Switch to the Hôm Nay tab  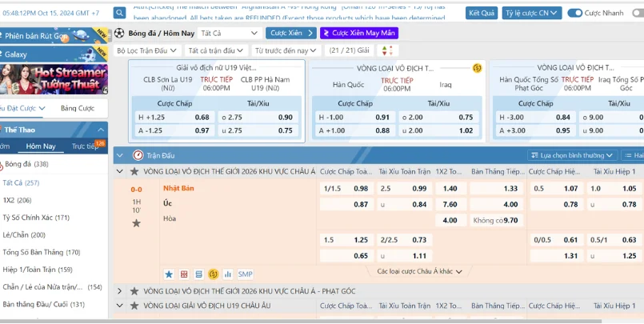point(40,146)
